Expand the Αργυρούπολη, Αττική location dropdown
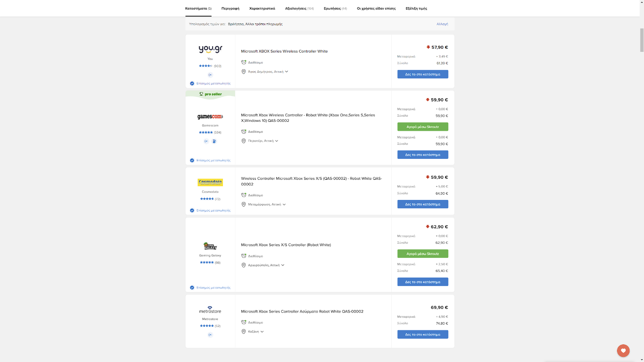The image size is (644, 362). pyautogui.click(x=283, y=265)
